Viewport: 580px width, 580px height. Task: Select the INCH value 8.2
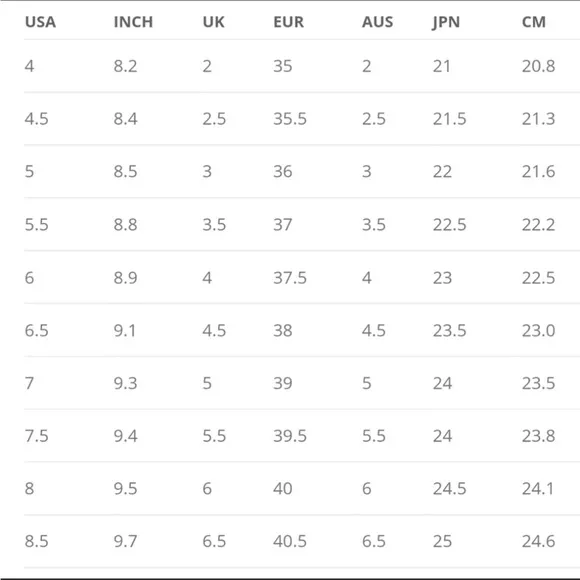tap(125, 66)
